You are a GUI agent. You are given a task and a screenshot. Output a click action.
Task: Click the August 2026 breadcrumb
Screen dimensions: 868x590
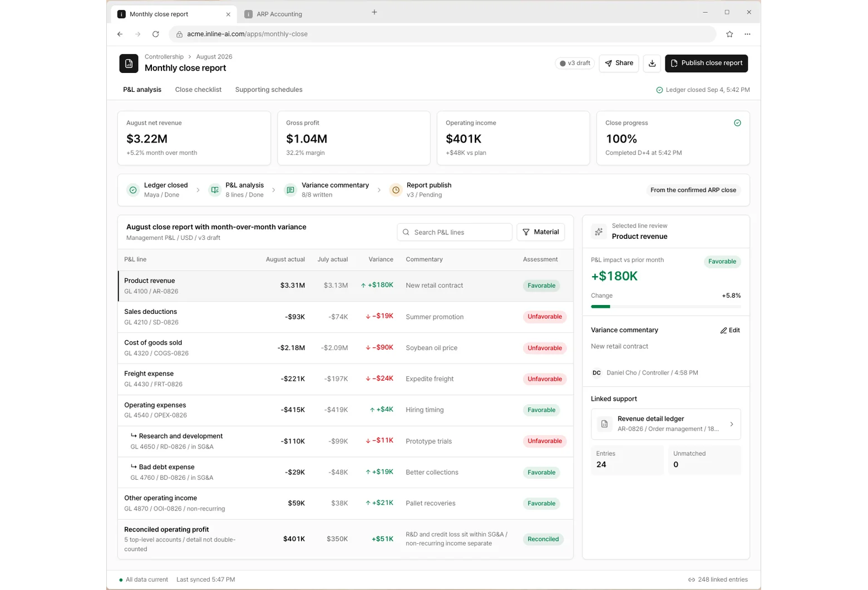coord(214,57)
